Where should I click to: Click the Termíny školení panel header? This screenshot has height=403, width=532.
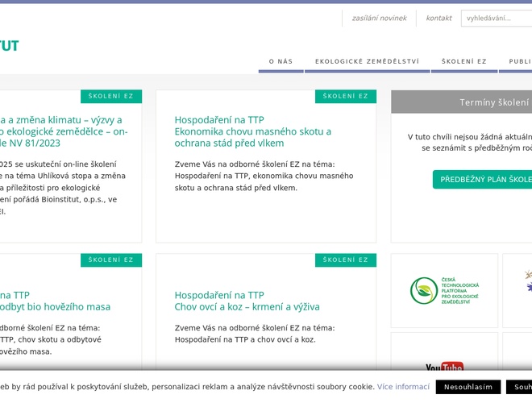(x=493, y=102)
